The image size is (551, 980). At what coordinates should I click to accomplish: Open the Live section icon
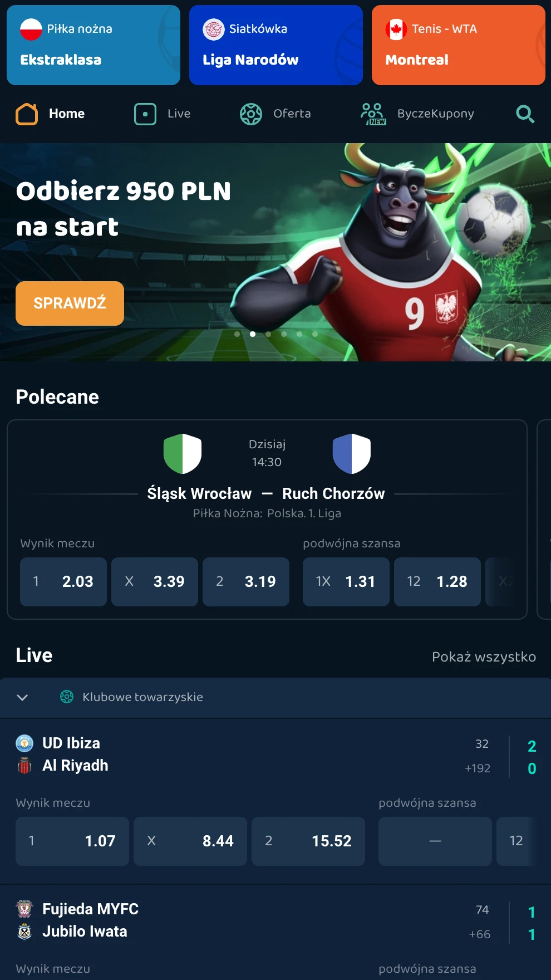(x=145, y=114)
